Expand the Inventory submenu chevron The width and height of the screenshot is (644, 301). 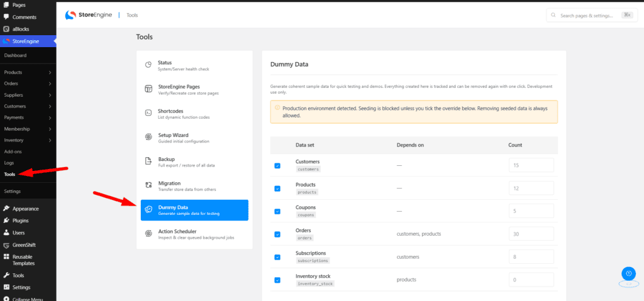pyautogui.click(x=50, y=140)
